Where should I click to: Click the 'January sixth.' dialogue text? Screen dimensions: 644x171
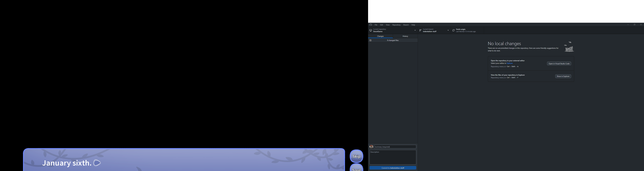click(67, 163)
